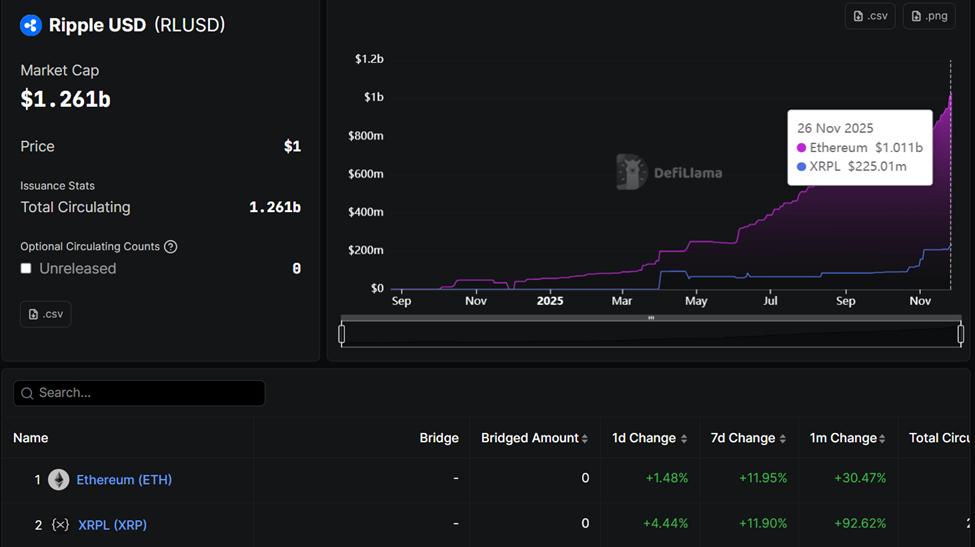
Task: Click the left range slider handle
Action: click(x=342, y=334)
